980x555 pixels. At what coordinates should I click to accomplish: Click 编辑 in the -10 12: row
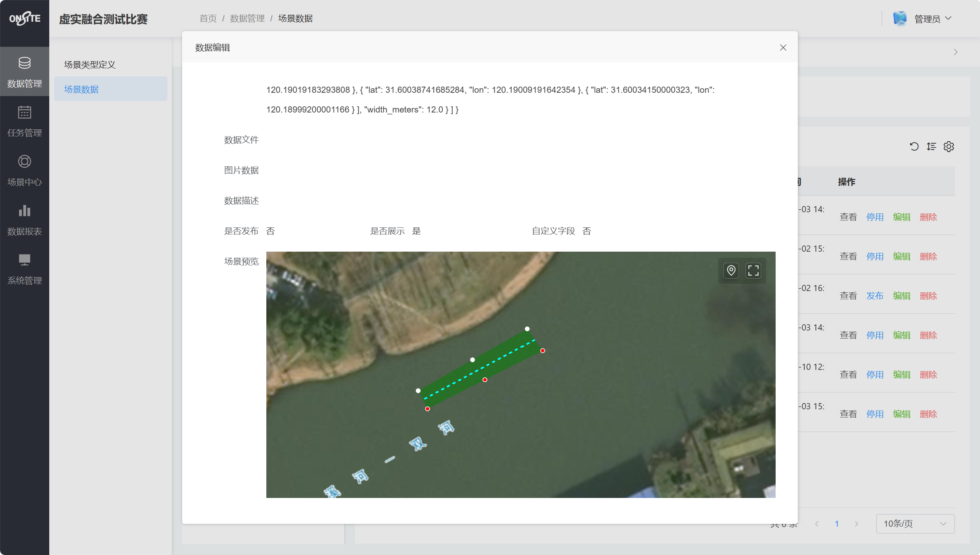902,375
